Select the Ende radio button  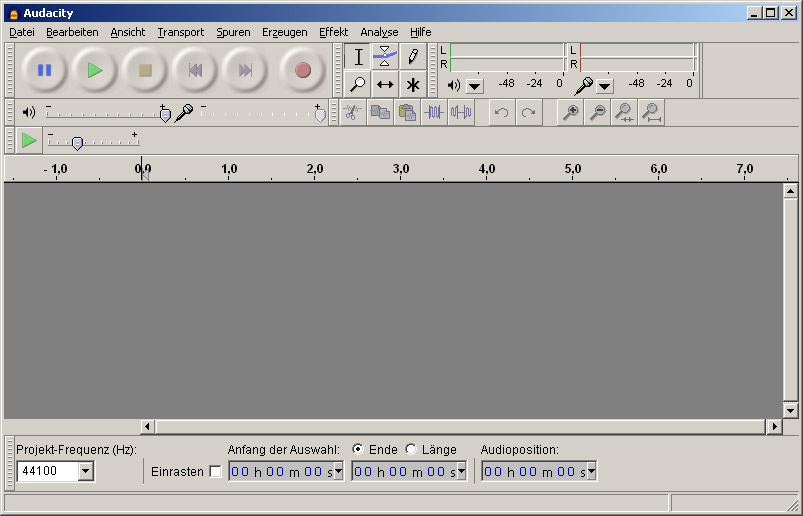point(358,449)
